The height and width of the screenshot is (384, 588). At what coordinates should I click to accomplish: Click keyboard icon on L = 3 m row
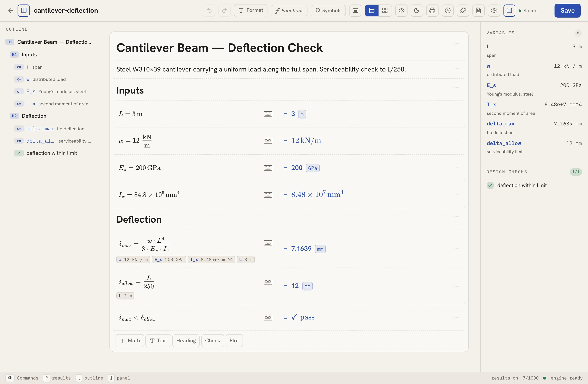point(268,114)
